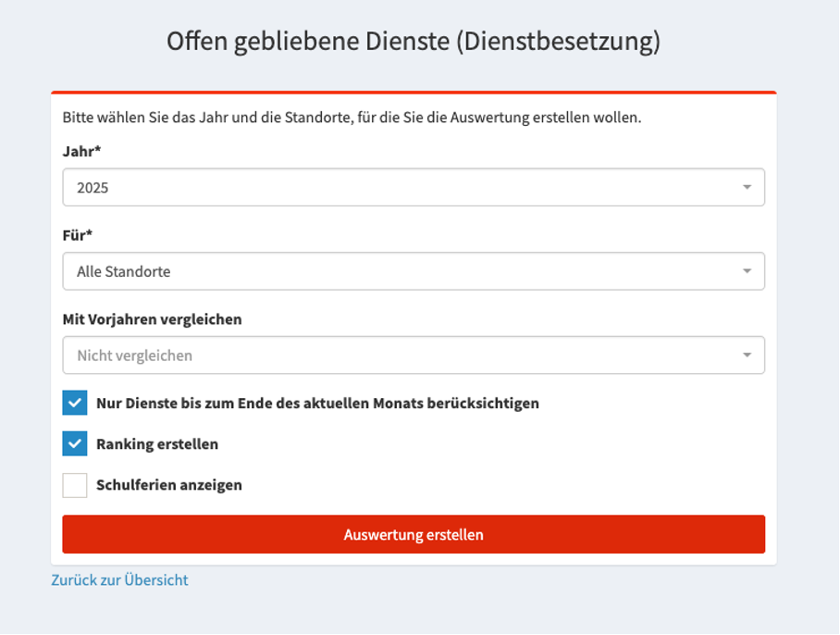Enable the Schulferien anzeigen checkbox
This screenshot has height=635, width=840.
pyautogui.click(x=75, y=485)
